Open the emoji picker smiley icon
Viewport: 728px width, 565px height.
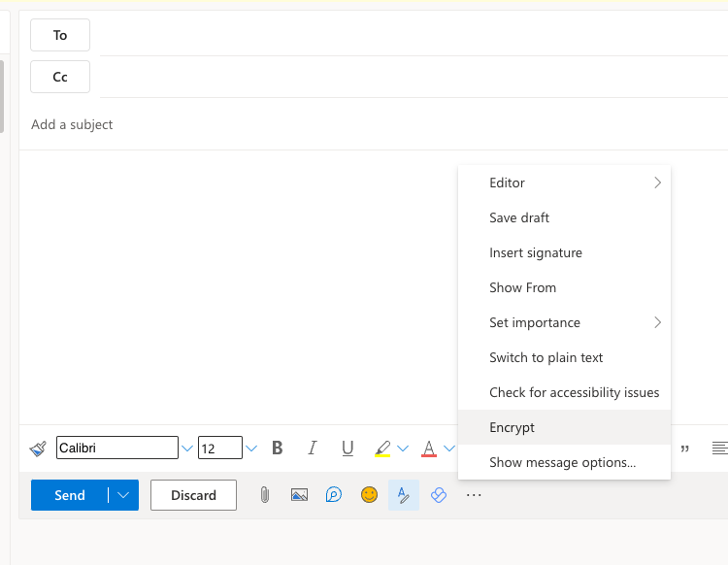tap(369, 495)
